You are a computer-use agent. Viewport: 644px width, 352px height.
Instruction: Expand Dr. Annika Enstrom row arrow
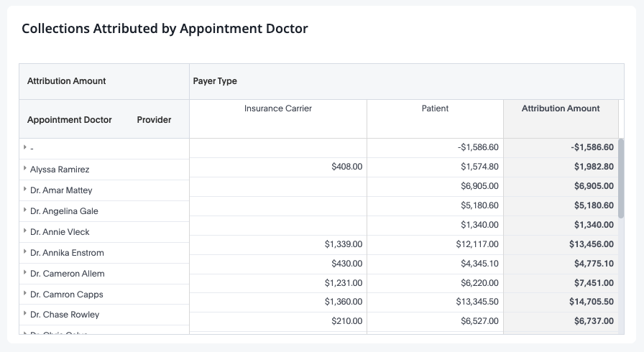click(x=25, y=251)
